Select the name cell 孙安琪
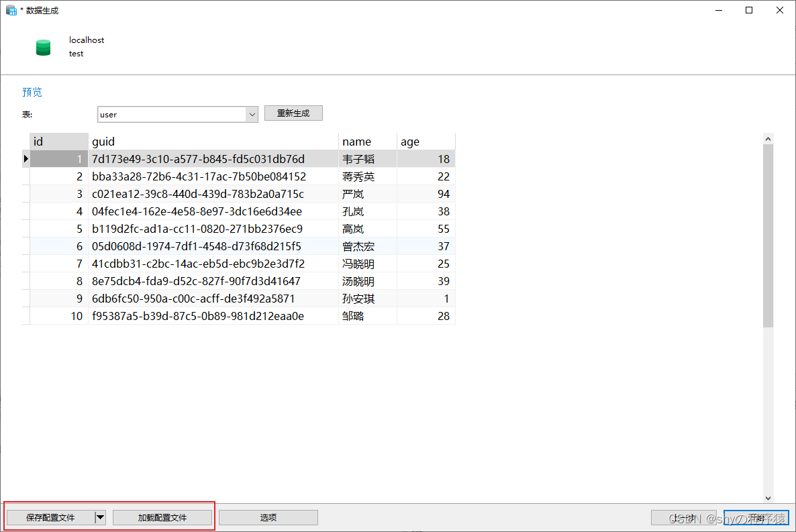 (x=368, y=299)
